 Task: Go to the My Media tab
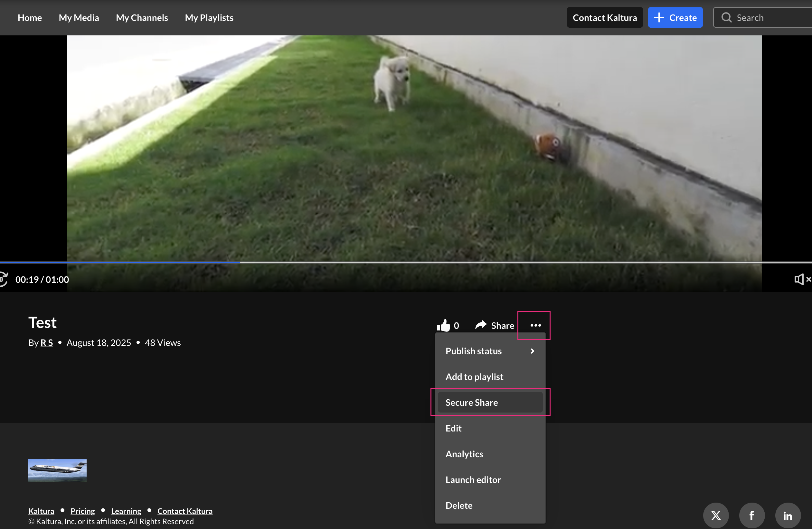(79, 17)
